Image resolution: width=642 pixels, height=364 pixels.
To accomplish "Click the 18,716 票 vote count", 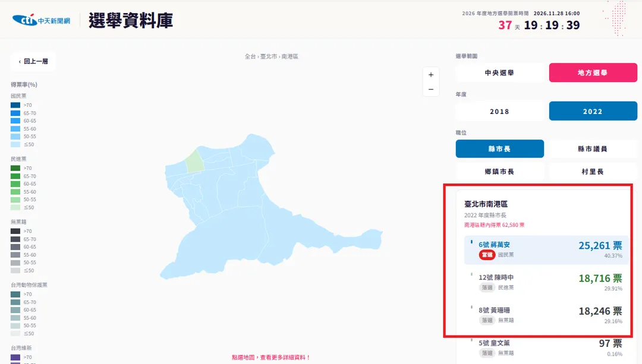I will (600, 278).
